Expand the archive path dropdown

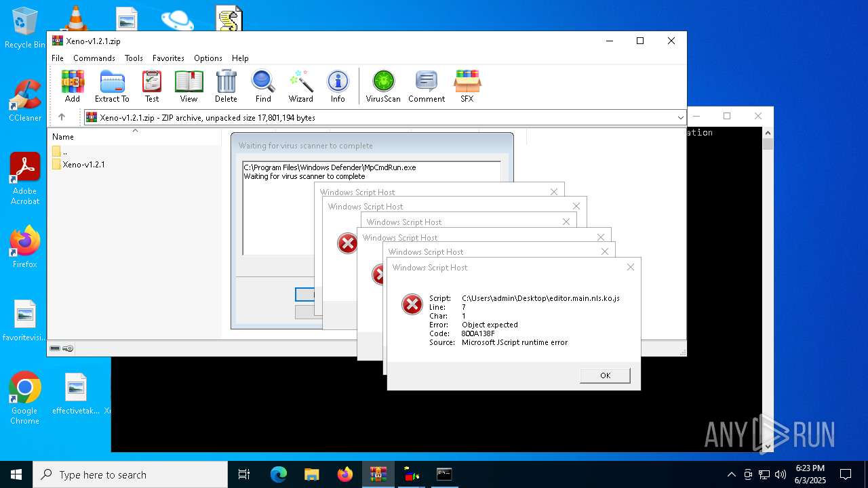[x=680, y=118]
